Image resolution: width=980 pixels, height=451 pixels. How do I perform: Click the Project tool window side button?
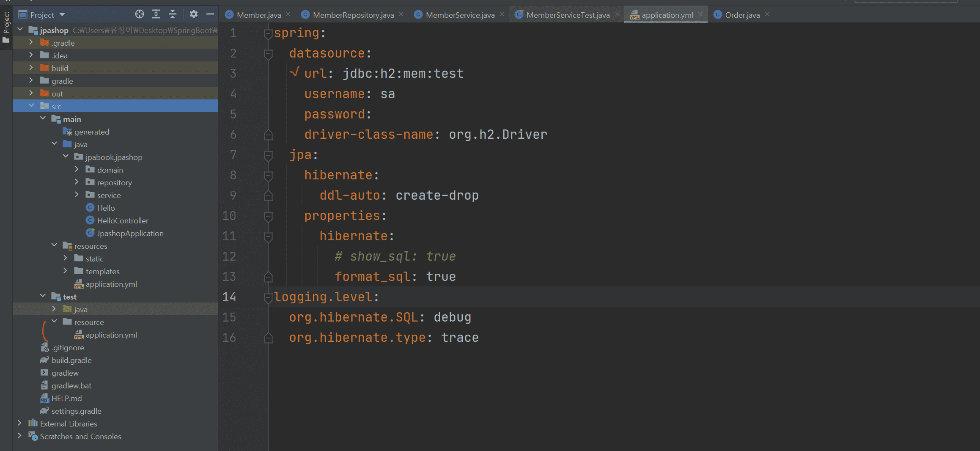coord(6,26)
